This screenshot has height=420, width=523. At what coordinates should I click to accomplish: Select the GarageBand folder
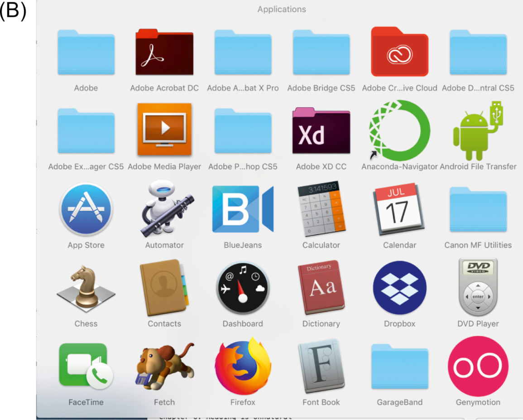pyautogui.click(x=399, y=366)
